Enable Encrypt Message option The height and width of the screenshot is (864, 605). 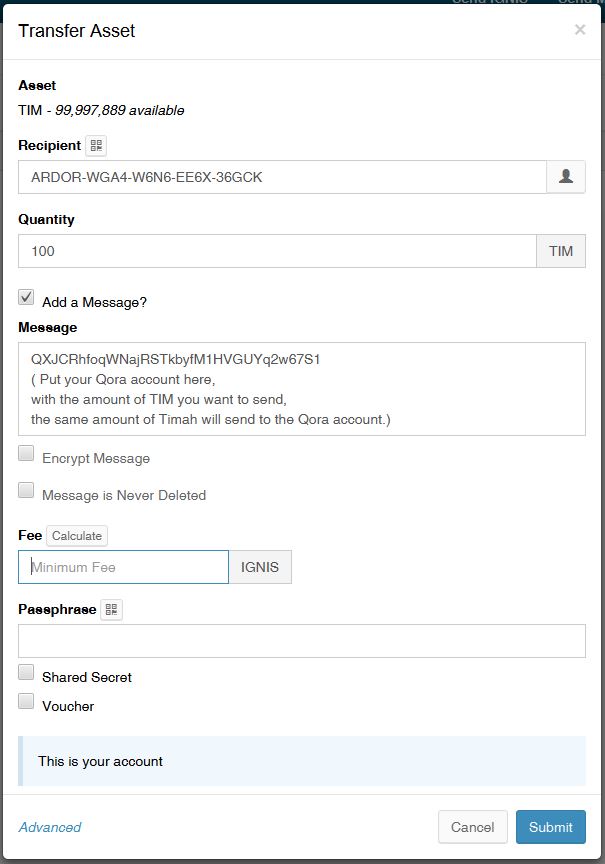(26, 454)
